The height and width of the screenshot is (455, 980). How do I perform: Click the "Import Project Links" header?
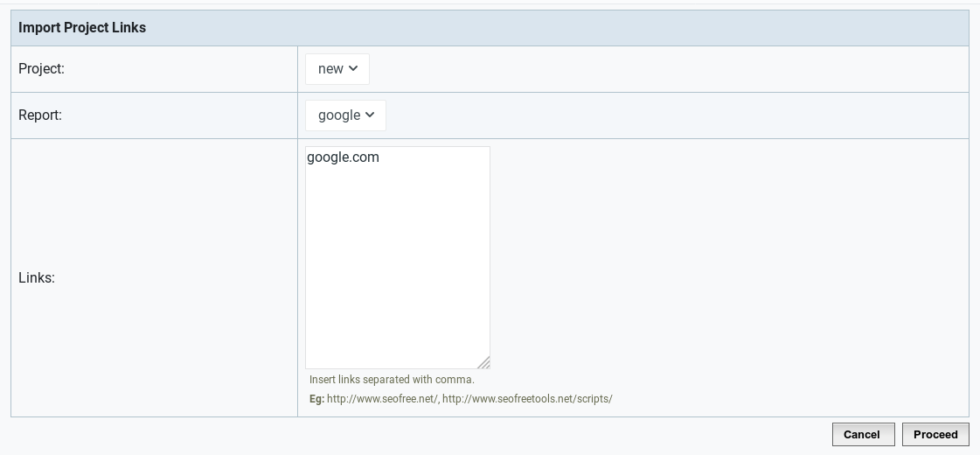point(82,27)
